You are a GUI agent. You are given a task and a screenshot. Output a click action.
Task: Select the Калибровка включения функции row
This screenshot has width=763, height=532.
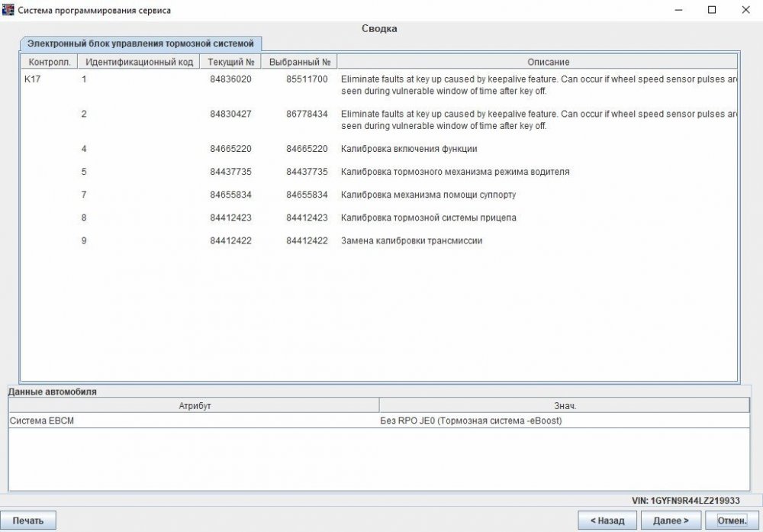point(409,149)
